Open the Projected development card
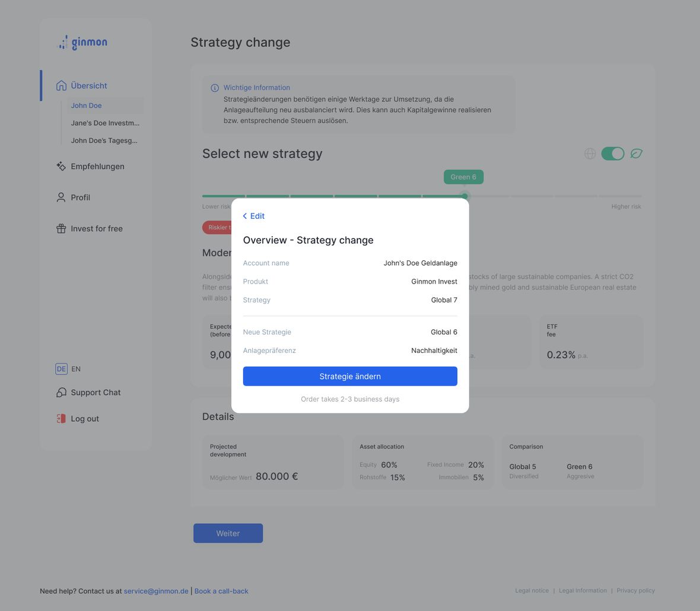The width and height of the screenshot is (700, 611). (273, 462)
